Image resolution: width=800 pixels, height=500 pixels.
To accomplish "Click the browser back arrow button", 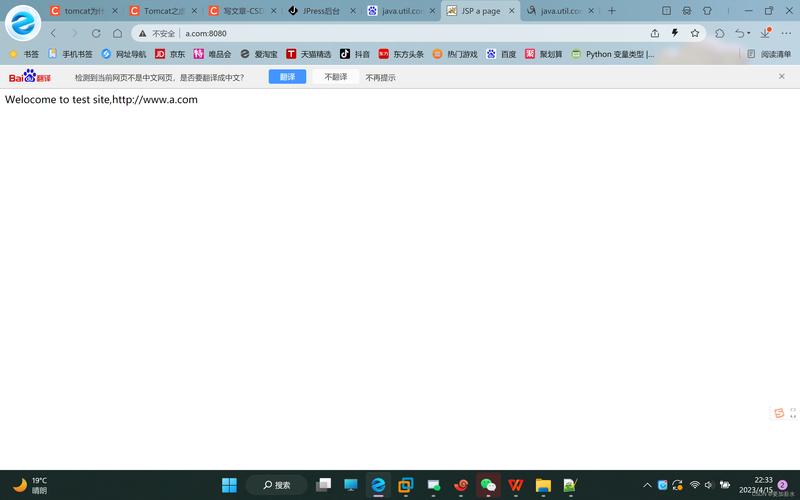I will [54, 33].
